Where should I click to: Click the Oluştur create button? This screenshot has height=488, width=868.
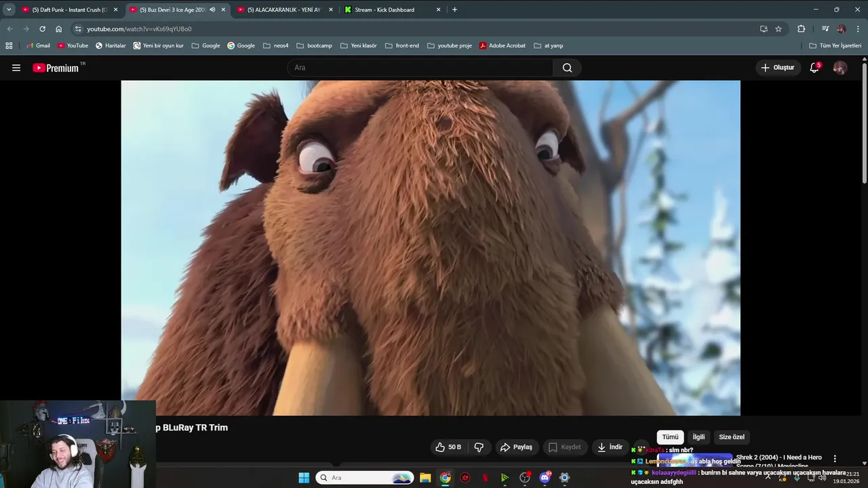click(777, 68)
